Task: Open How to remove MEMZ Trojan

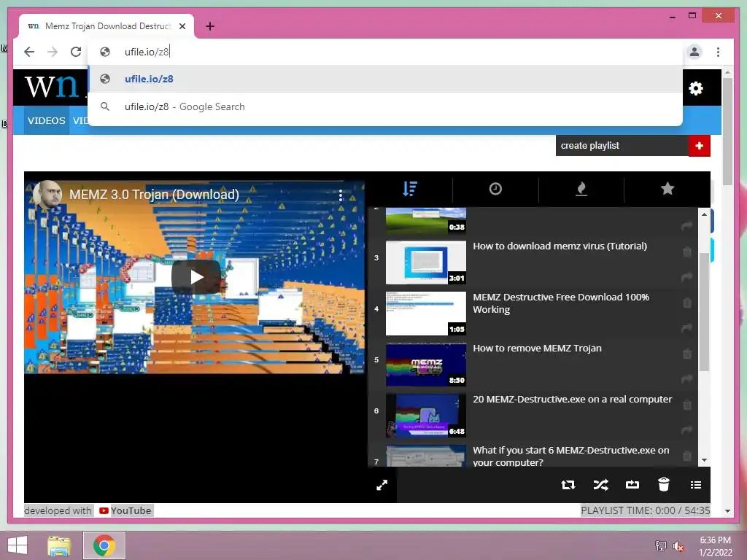Action: point(537,348)
